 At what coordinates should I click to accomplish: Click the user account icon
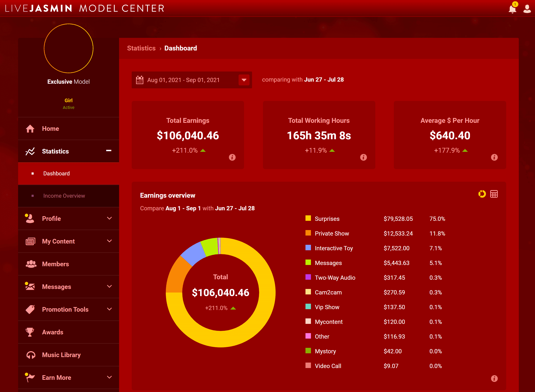[x=527, y=9]
